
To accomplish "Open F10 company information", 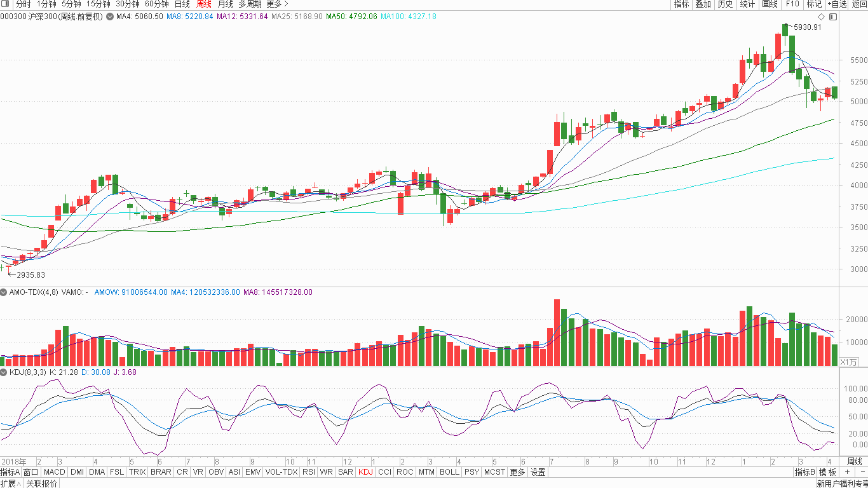I will 792,4.
